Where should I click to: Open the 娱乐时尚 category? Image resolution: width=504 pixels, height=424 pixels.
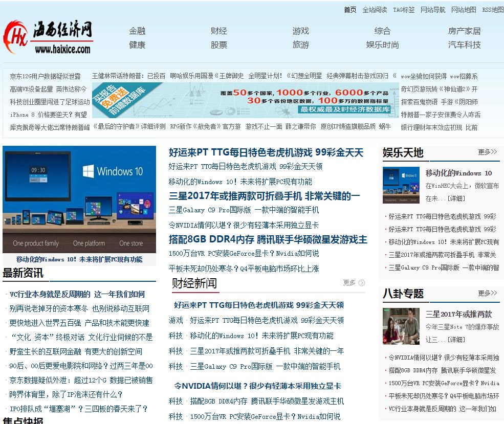(x=383, y=44)
